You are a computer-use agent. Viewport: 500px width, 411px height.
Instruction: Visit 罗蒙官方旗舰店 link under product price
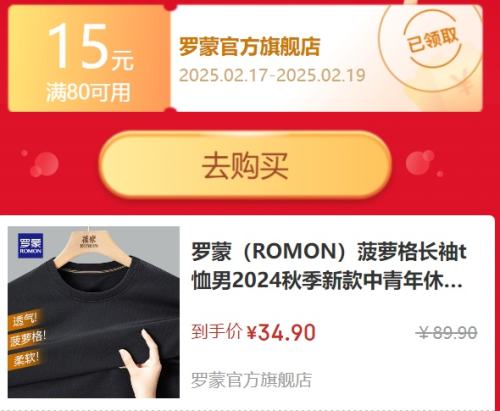point(251,380)
